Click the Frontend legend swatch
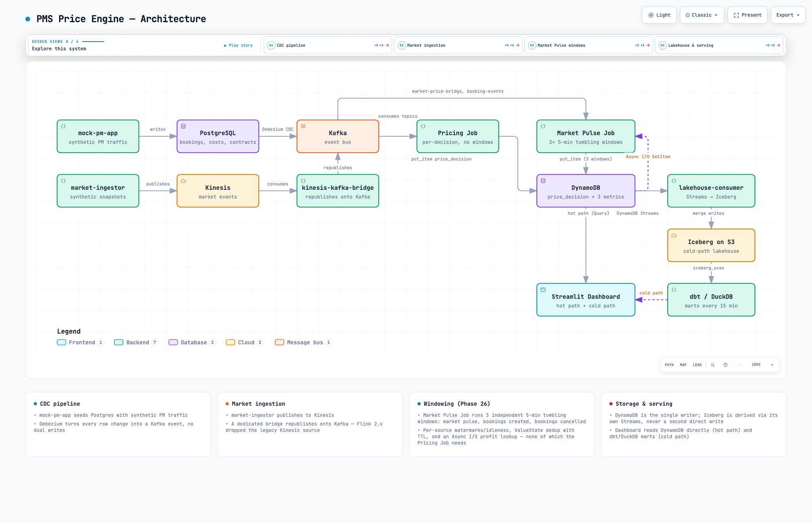Viewport: 812px width, 523px height. (x=61, y=342)
